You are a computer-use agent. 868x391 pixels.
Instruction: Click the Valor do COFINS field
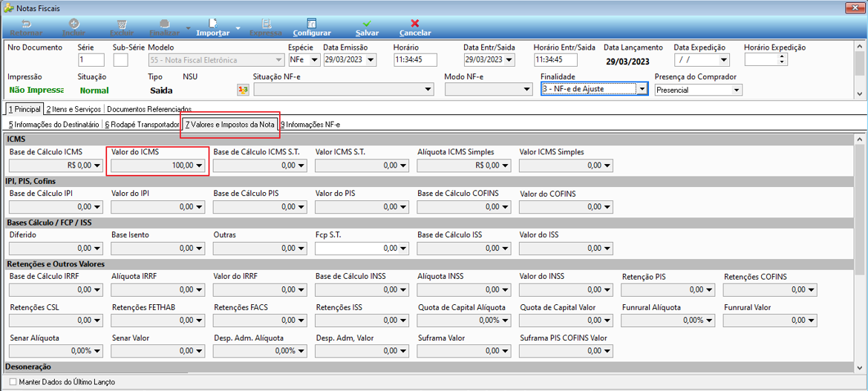[566, 206]
